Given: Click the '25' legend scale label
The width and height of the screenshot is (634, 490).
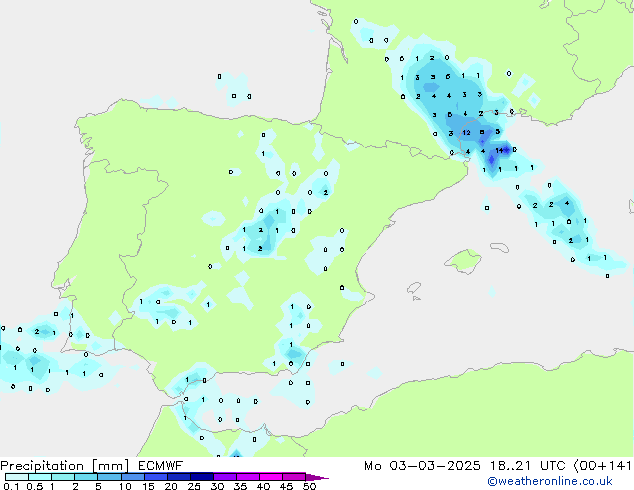Looking at the screenshot, I should click(194, 486).
